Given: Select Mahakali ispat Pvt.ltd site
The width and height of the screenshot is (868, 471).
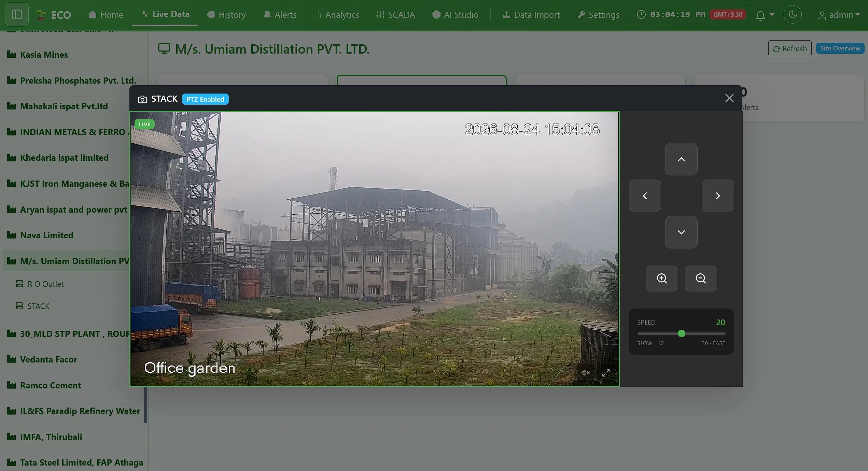Looking at the screenshot, I should [57, 106].
